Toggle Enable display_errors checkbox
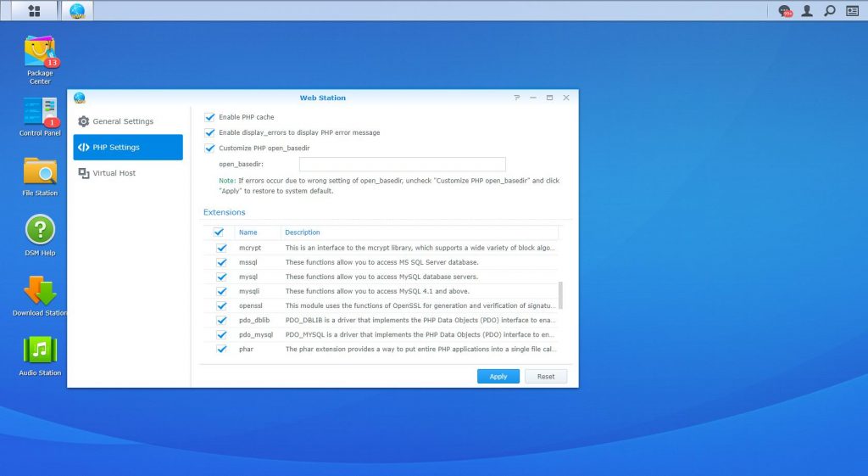The width and height of the screenshot is (868, 476). (x=210, y=132)
